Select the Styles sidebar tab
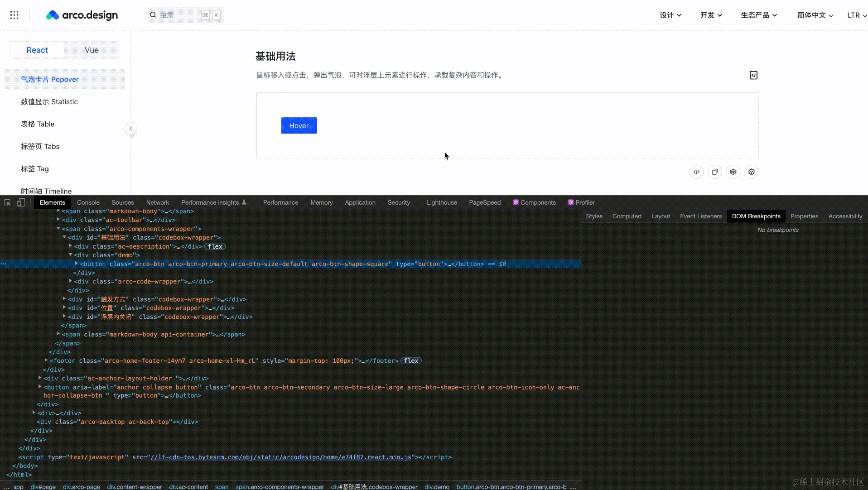 click(x=594, y=216)
